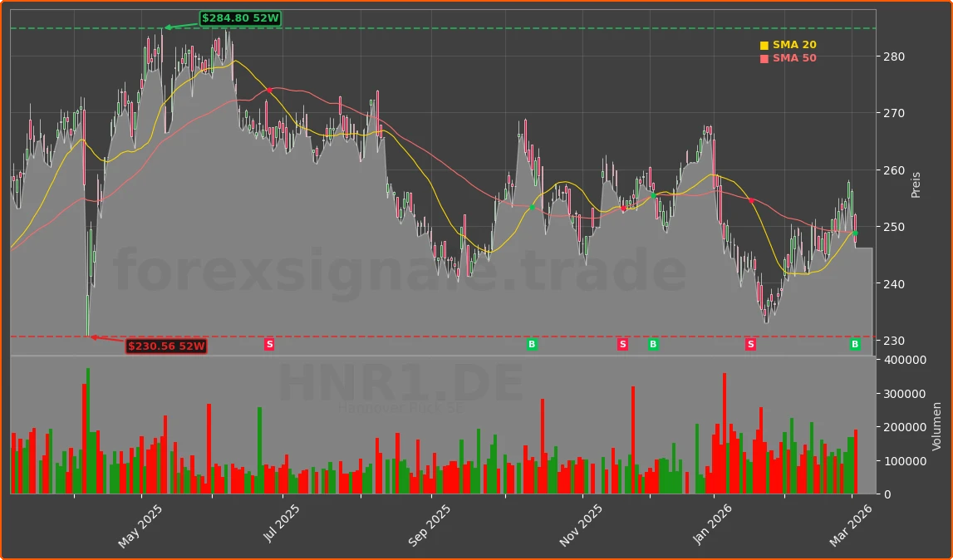Click the 400000 volume axis tick

[905, 360]
